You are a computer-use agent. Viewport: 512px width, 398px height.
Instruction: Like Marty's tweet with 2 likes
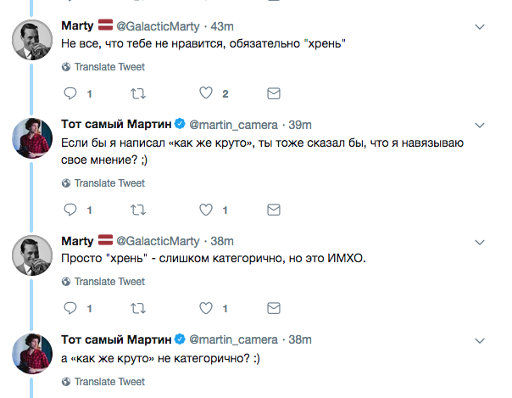click(x=206, y=93)
